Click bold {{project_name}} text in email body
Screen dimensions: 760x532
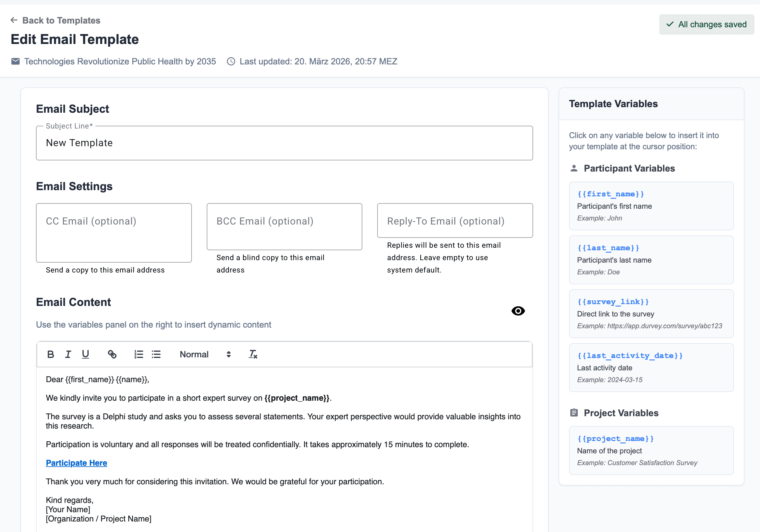(297, 398)
